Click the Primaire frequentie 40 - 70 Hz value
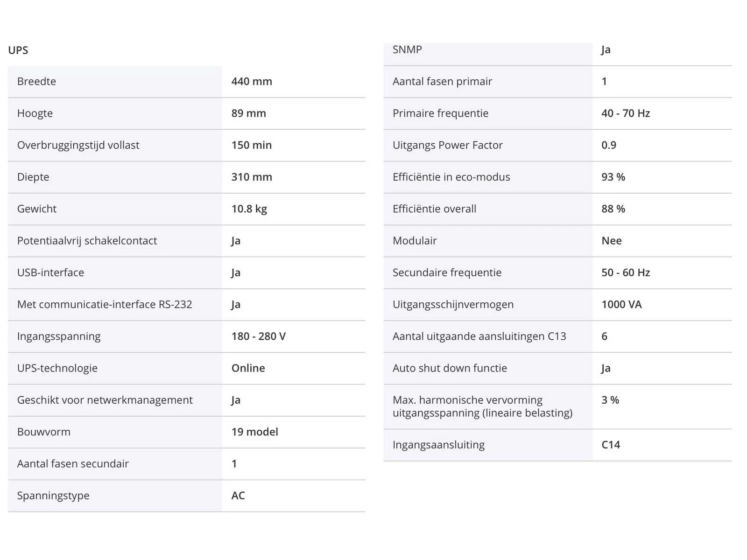The height and width of the screenshot is (560, 747). point(626,113)
